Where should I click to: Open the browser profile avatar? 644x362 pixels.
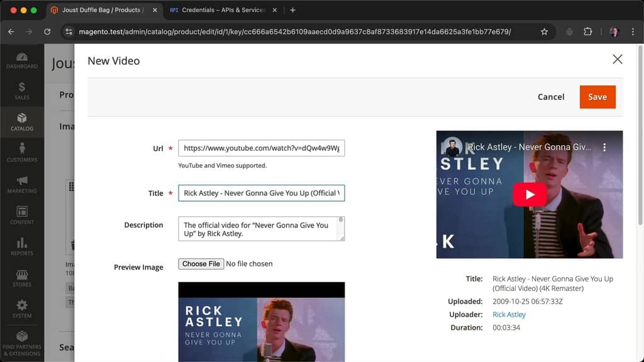coord(614,31)
